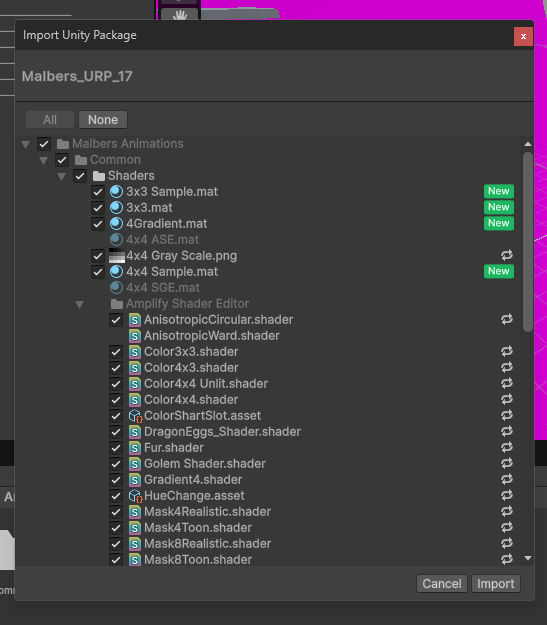Screen dimensions: 547x625
Task: Uncheck the Mask4Toon.shader checkbox
Action: point(116,528)
